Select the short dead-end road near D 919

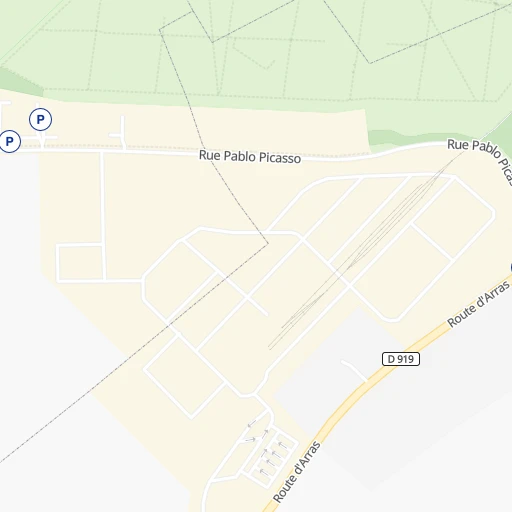(x=354, y=370)
